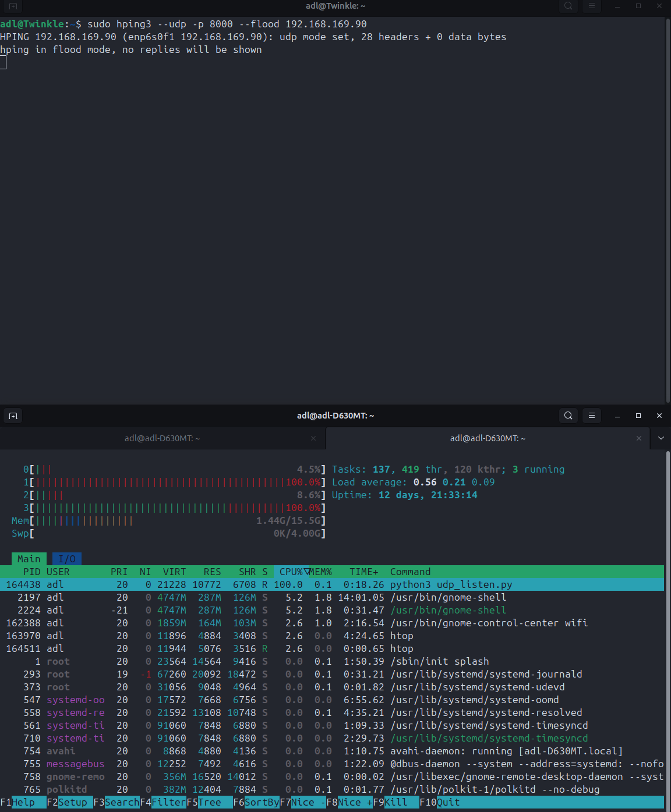Viewport: 671px width, 812px height.
Task: Close the first adl@adl-D630MT tab
Action: coord(313,438)
